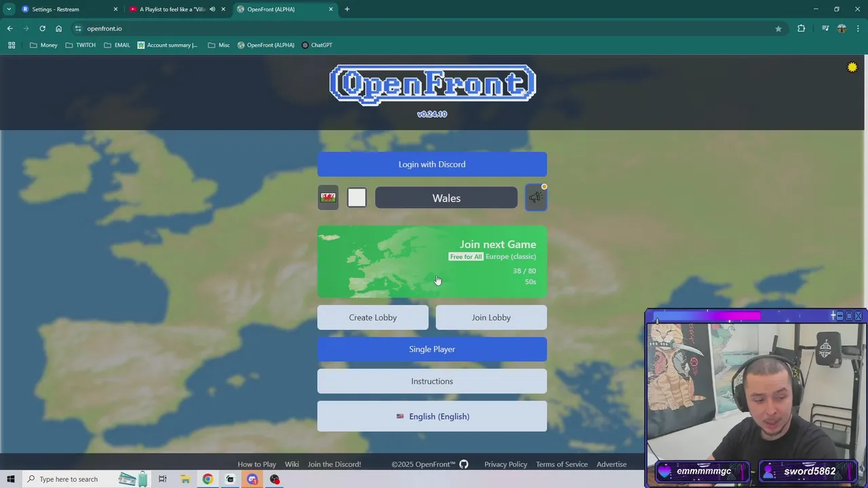This screenshot has height=488, width=868.
Task: Open the Misc bookmarks folder
Action: 219,45
